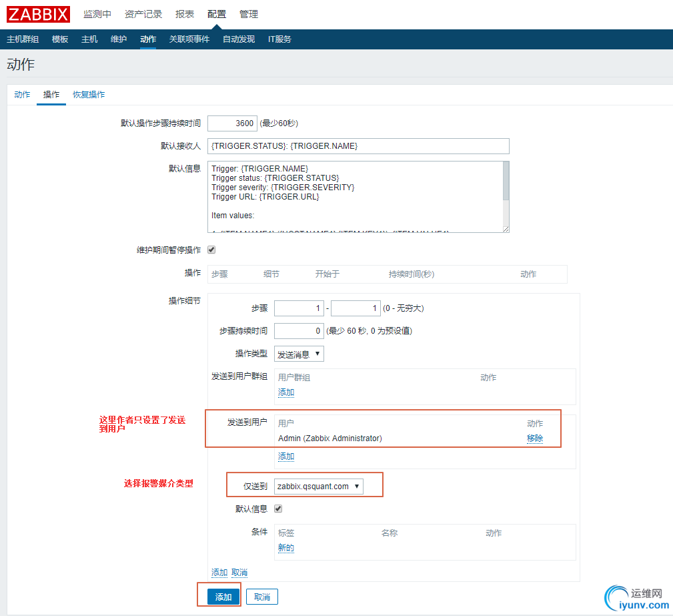Go to 模板 submenu

tap(60, 39)
